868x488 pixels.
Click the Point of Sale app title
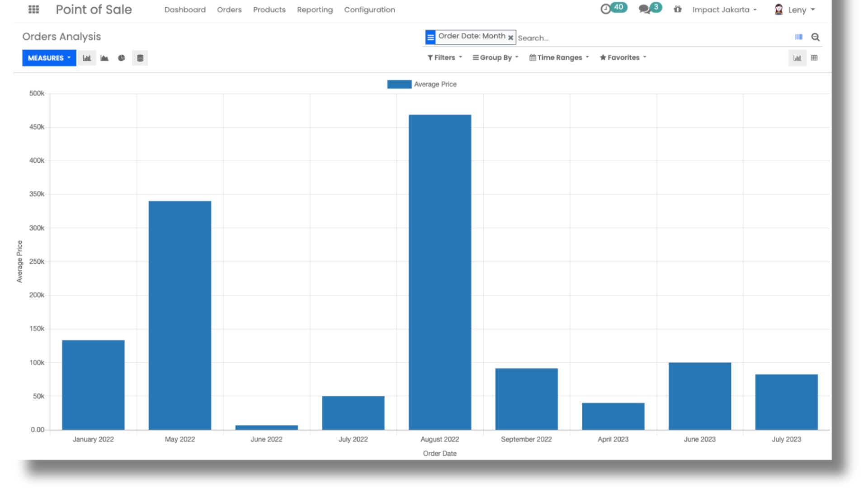[94, 9]
